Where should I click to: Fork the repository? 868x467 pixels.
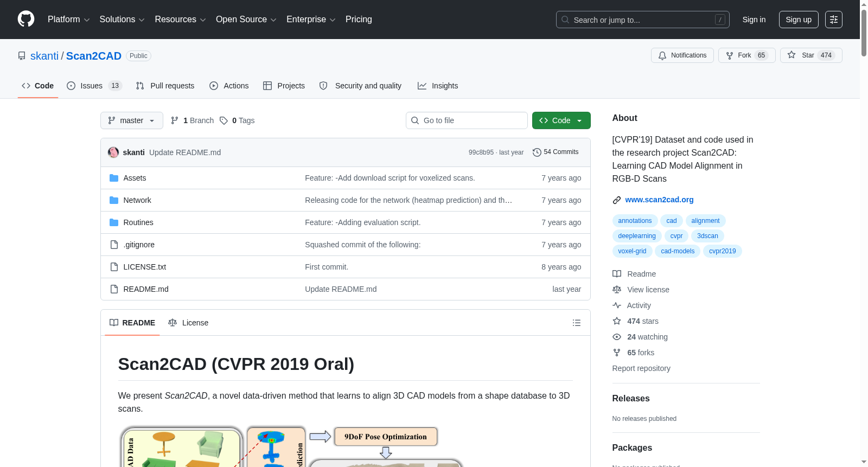click(x=747, y=55)
